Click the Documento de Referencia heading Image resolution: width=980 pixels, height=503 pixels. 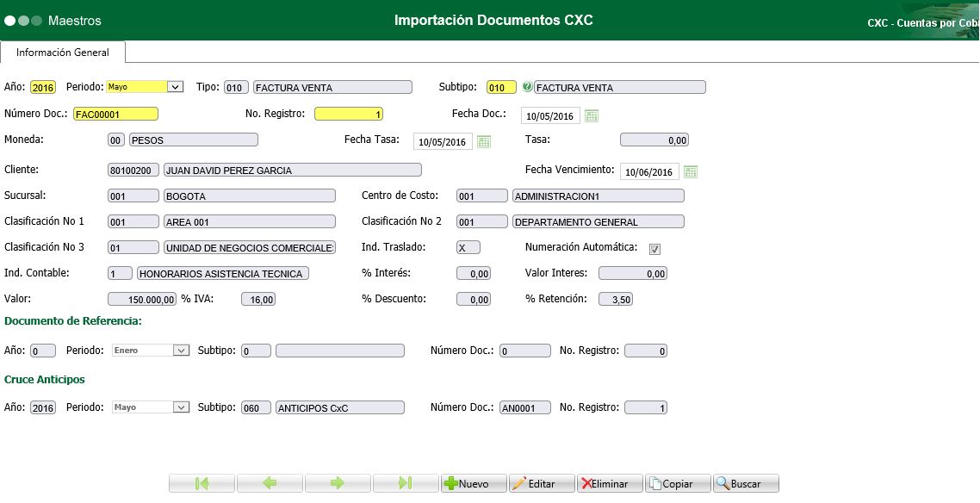(73, 321)
